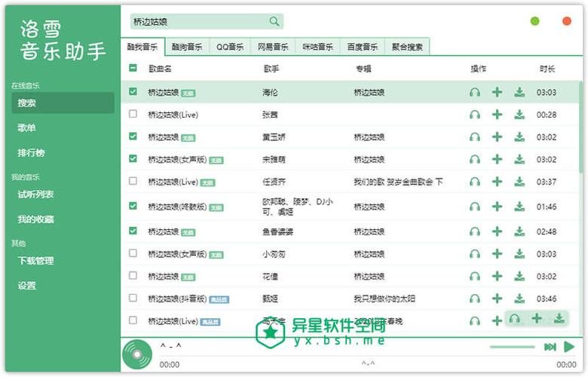
Task: Click headphone icon in floating batch toolbar
Action: point(514,319)
